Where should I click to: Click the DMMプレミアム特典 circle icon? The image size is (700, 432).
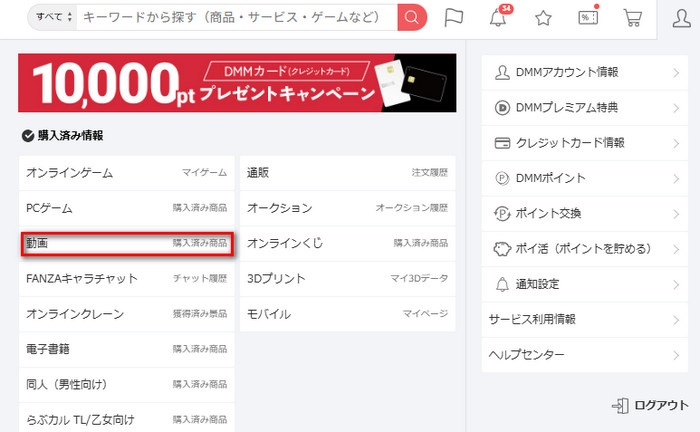pos(502,108)
